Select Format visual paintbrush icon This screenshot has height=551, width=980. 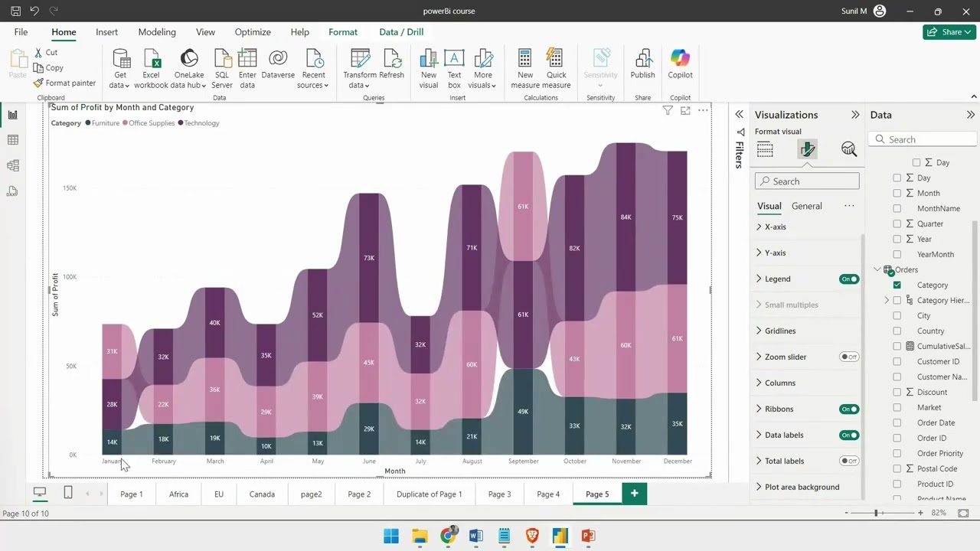pos(807,149)
